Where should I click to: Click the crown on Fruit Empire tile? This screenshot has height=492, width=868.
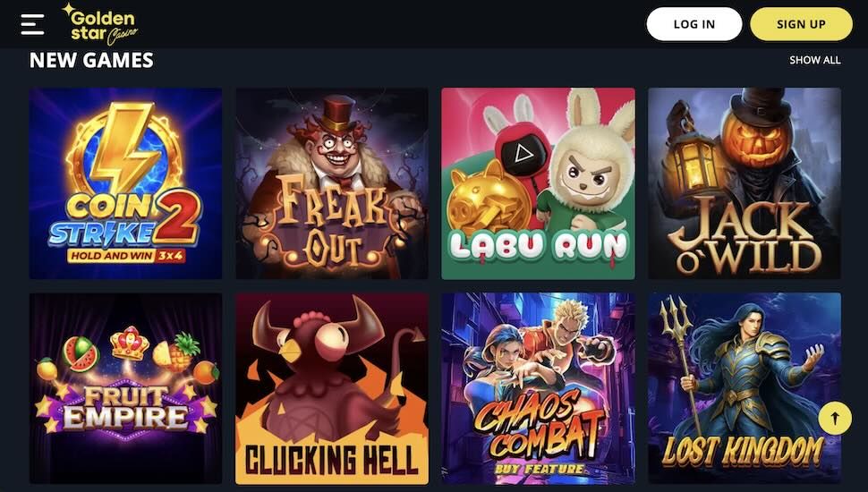point(130,343)
